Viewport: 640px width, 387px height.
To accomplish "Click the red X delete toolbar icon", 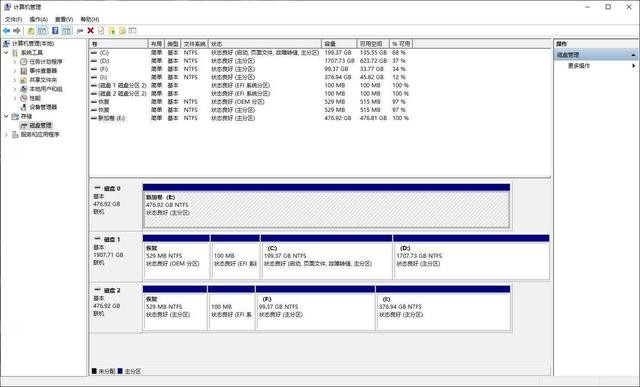I will coord(91,31).
